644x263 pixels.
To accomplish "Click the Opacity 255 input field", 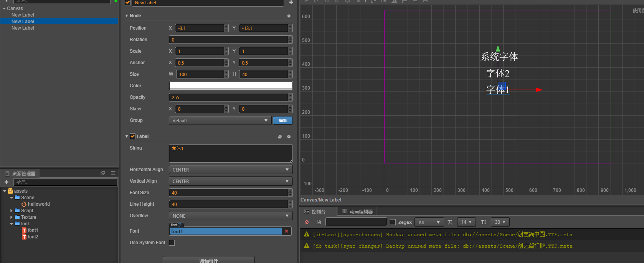I will tap(228, 97).
